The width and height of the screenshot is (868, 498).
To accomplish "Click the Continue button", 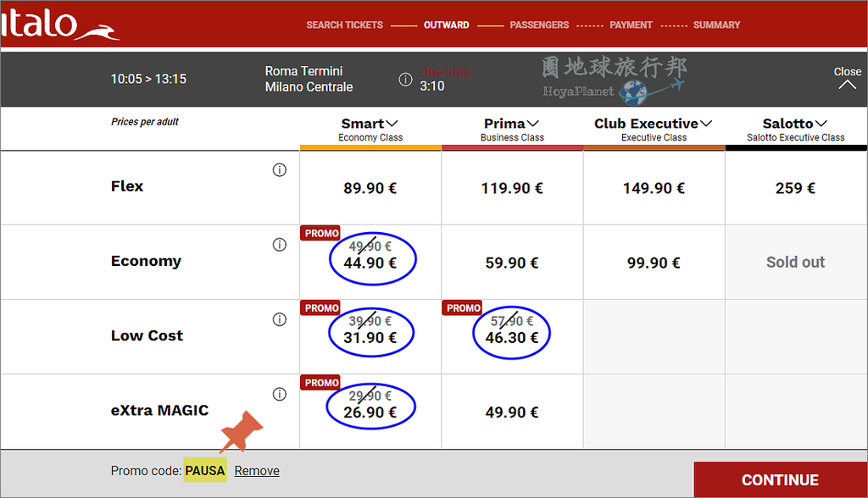I will [x=781, y=479].
